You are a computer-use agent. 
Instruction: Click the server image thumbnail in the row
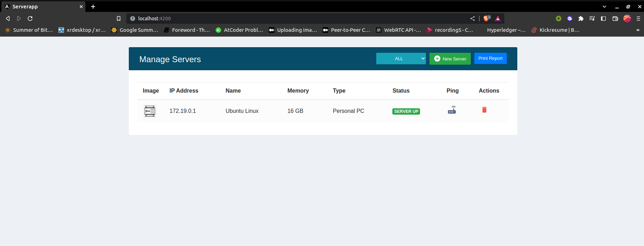click(x=150, y=111)
